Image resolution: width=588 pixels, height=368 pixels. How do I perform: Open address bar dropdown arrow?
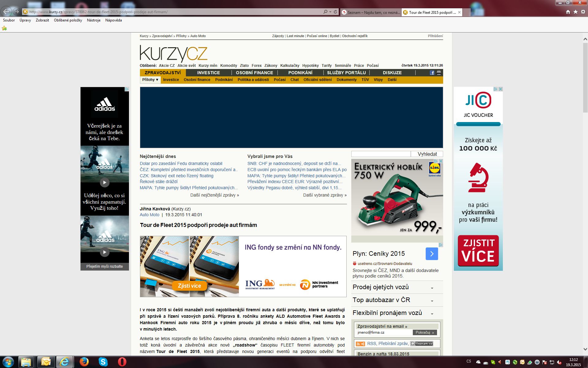tap(330, 12)
